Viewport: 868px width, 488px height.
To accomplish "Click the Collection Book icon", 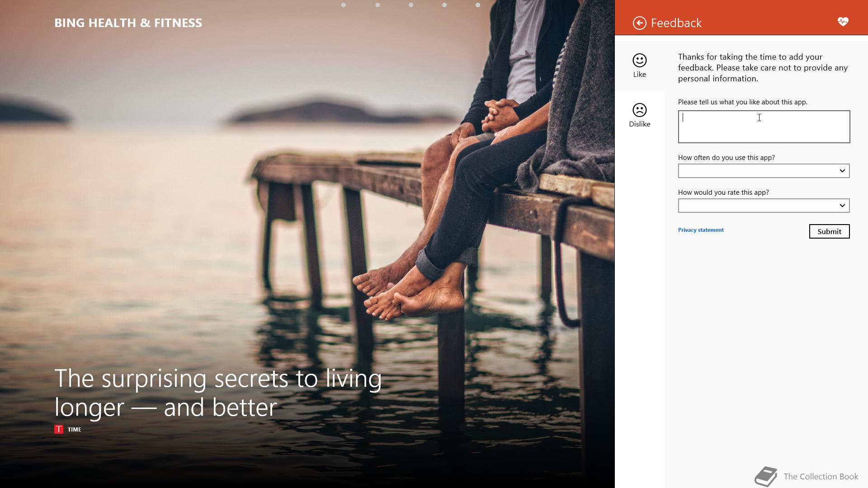I will (765, 476).
